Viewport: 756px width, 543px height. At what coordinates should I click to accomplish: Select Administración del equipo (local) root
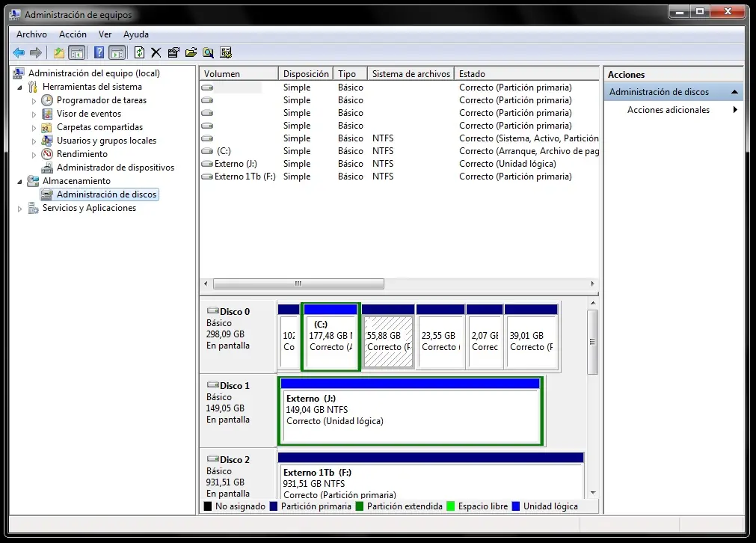click(94, 73)
